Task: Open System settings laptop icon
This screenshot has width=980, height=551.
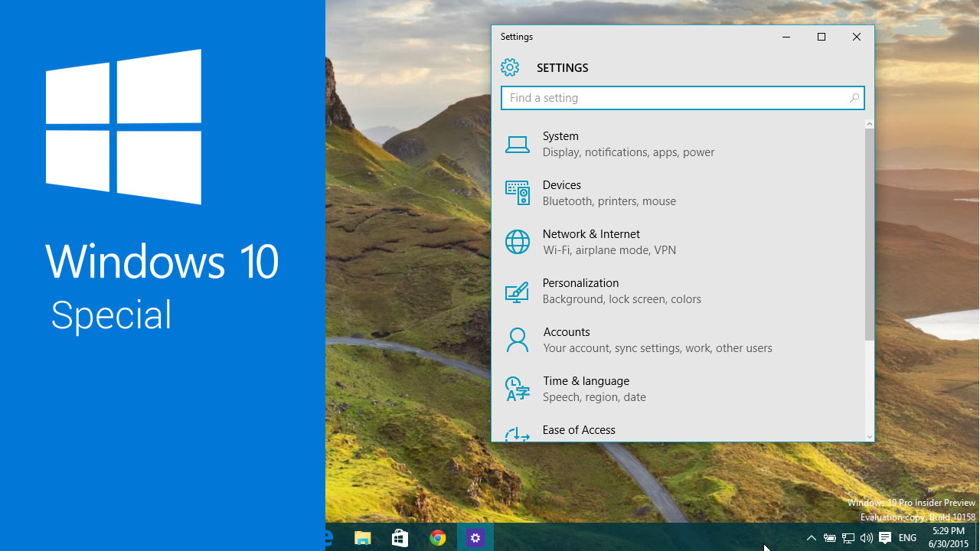Action: [x=518, y=144]
